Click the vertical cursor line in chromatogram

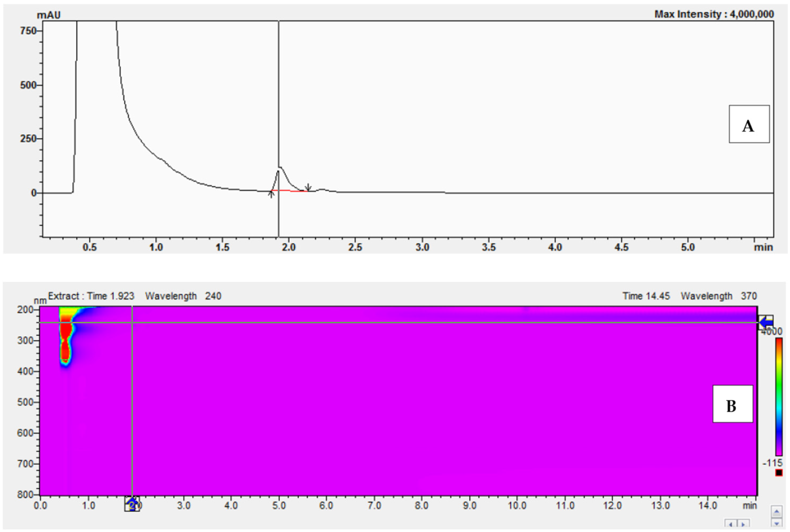tap(279, 102)
